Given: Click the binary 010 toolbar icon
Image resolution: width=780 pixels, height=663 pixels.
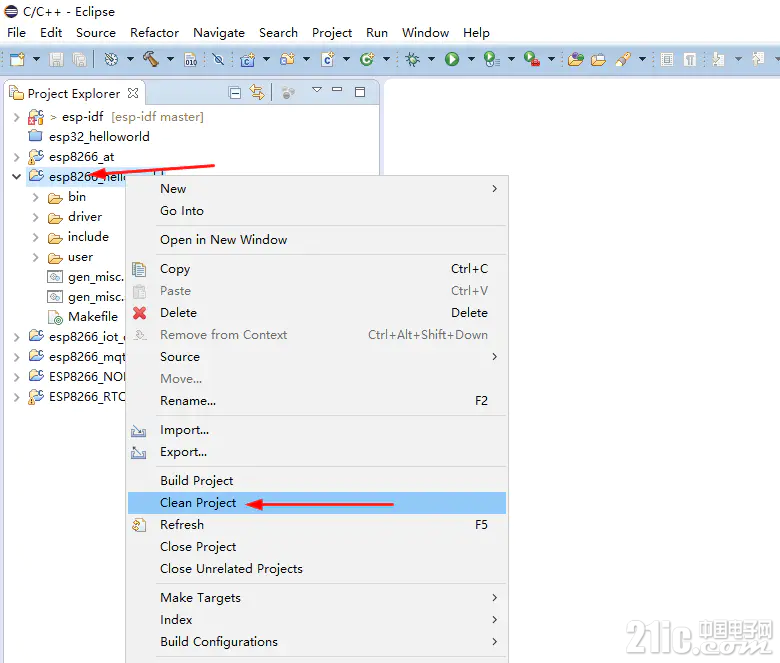Looking at the screenshot, I should point(191,60).
